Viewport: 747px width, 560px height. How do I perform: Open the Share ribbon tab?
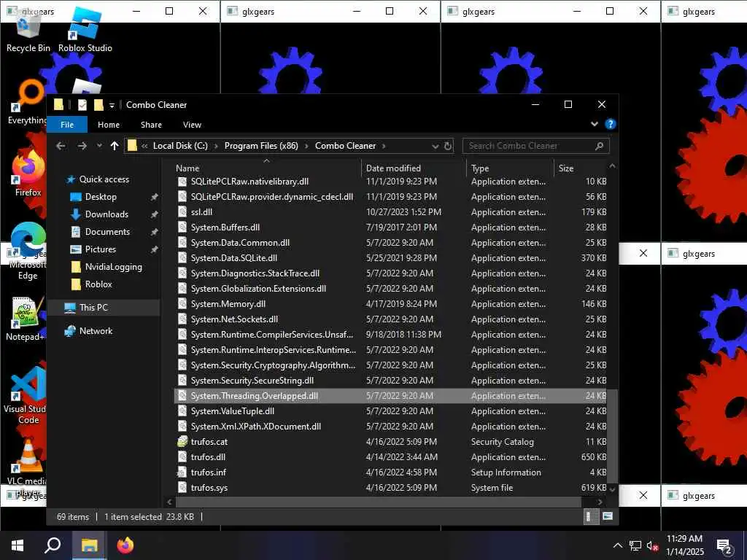pos(151,124)
